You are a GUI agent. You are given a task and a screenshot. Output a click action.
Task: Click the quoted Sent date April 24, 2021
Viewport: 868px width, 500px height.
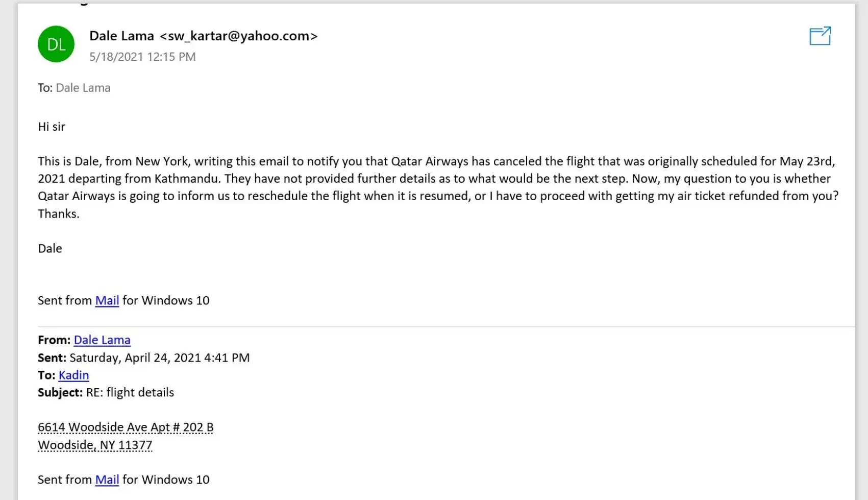pos(159,358)
